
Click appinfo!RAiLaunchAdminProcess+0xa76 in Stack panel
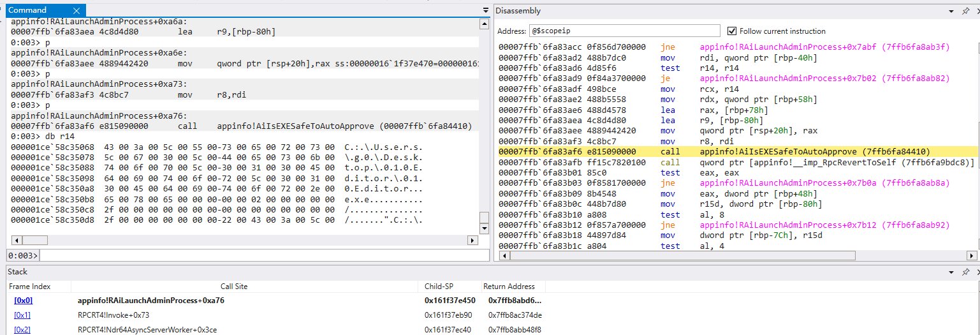click(x=151, y=301)
